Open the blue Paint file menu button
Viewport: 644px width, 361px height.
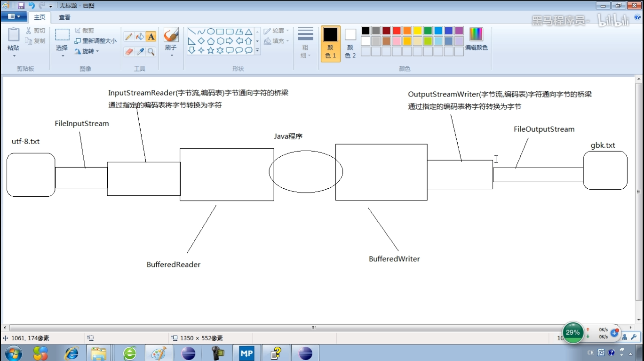(x=14, y=17)
